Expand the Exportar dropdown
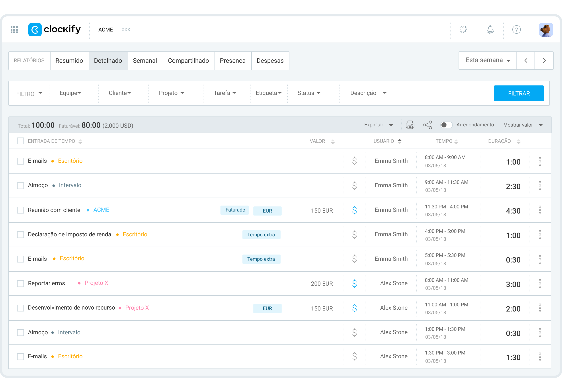562x392 pixels. click(378, 125)
